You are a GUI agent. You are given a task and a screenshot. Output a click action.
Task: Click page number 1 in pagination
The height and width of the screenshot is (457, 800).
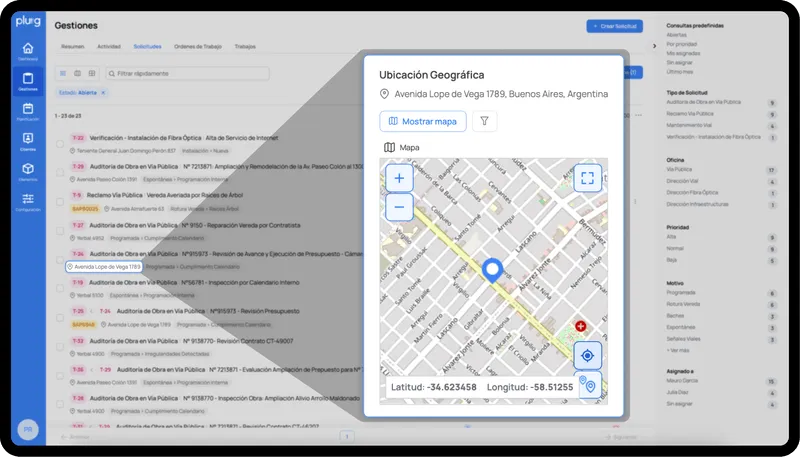(x=347, y=437)
